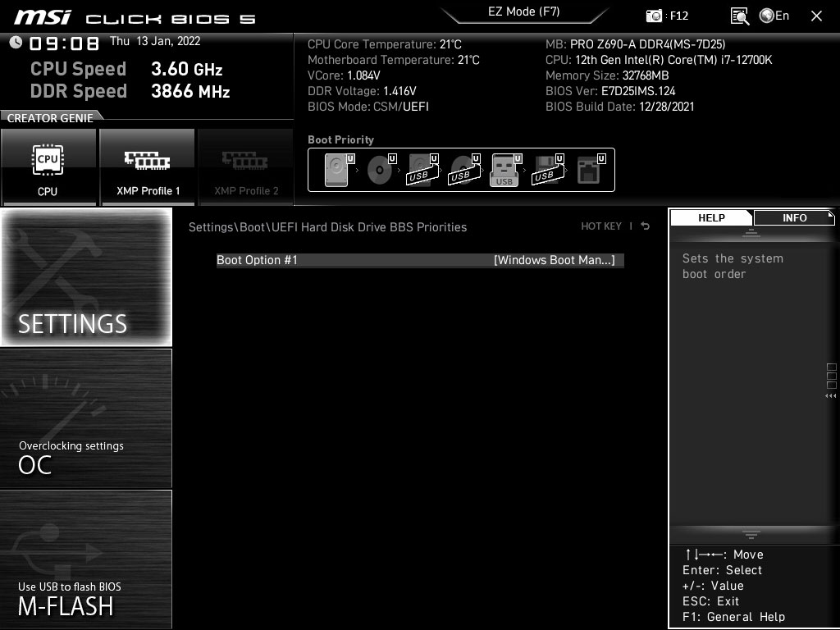
Task: Switch to EZ Mode (F7)
Action: 525,12
